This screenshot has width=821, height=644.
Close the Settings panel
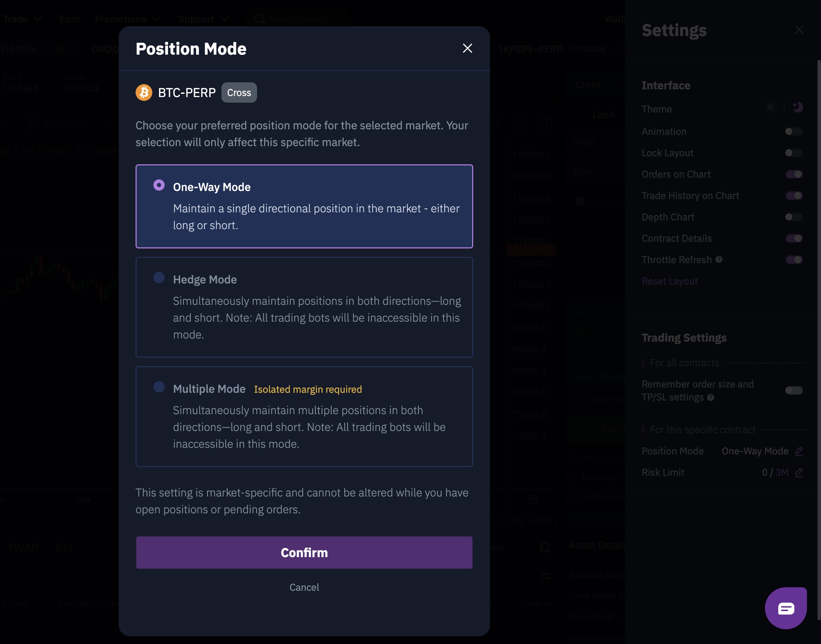pyautogui.click(x=799, y=30)
